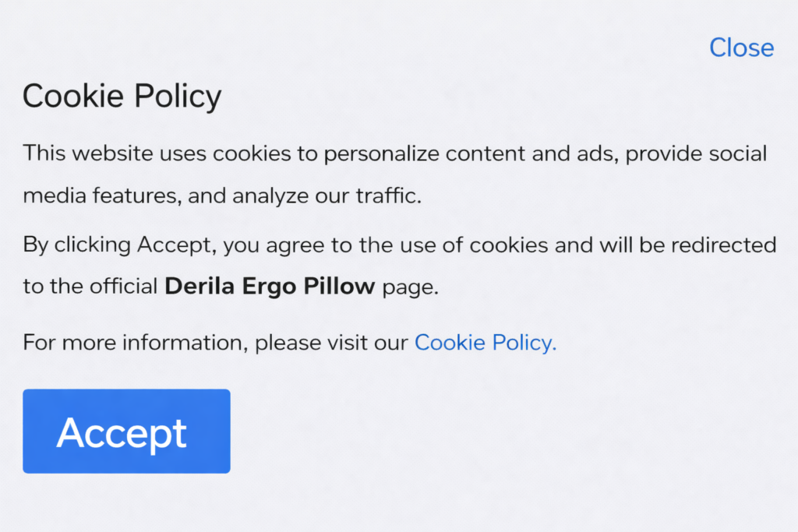This screenshot has height=532, width=798.
Task: Click the "provide social" text
Action: [x=697, y=153]
